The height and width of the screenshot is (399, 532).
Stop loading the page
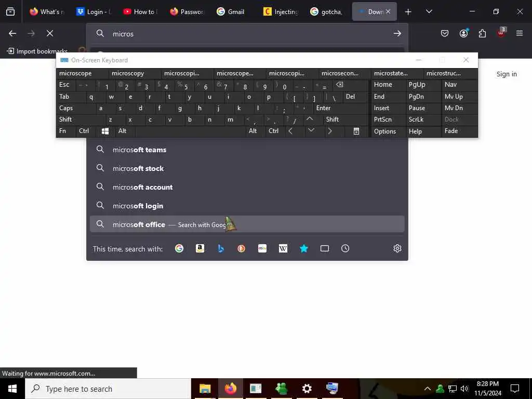click(49, 33)
